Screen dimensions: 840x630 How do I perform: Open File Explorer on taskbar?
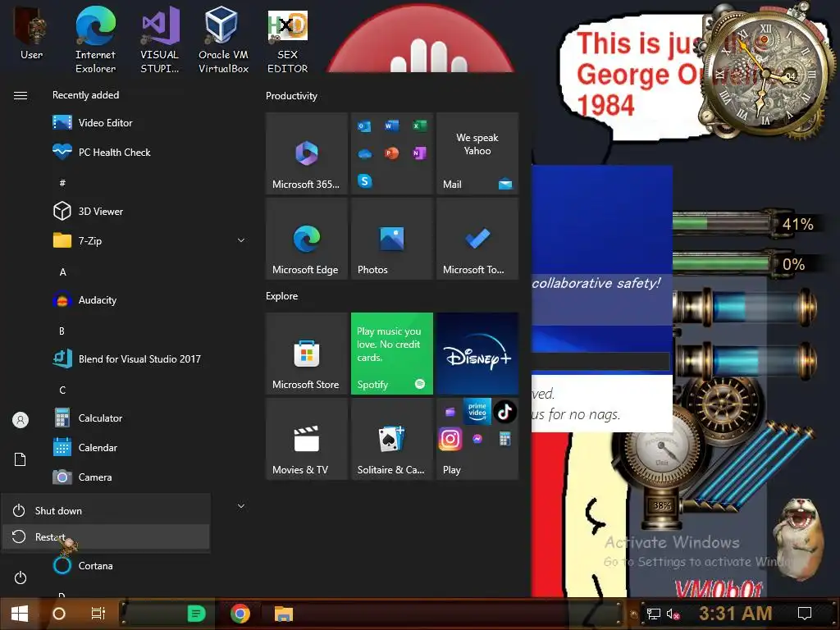[x=283, y=614]
